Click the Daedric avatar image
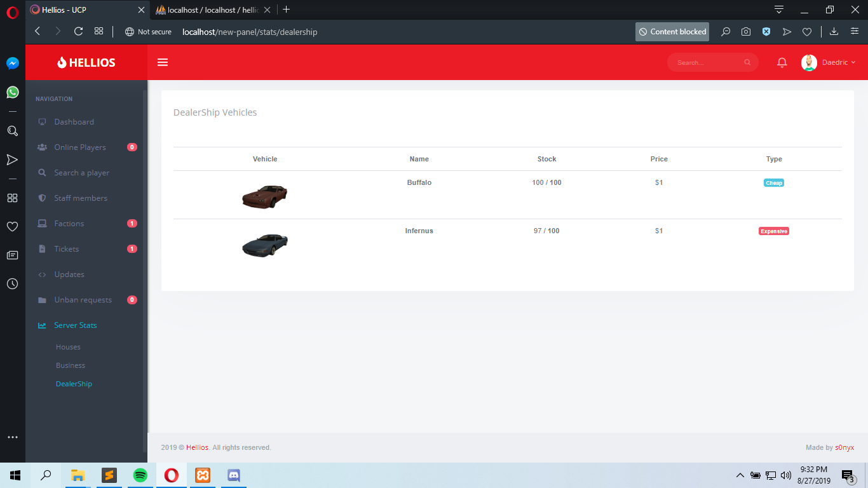868x488 pixels. [x=809, y=62]
